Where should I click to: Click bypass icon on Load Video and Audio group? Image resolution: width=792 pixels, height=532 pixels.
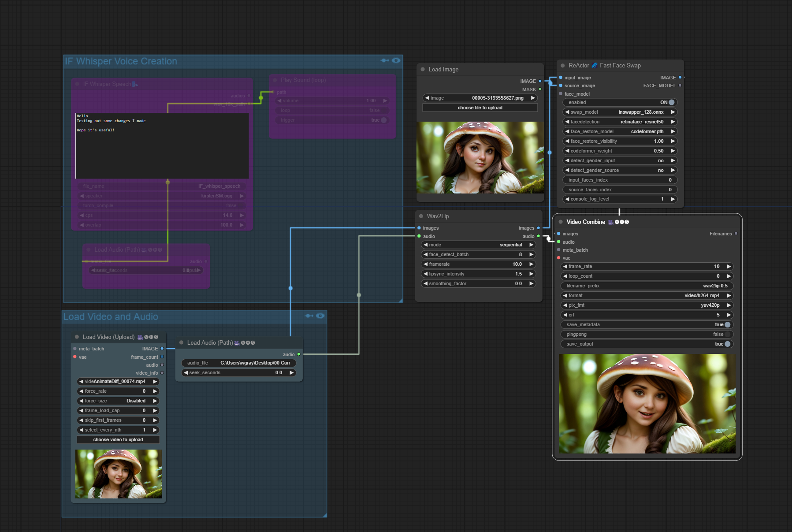(x=309, y=316)
